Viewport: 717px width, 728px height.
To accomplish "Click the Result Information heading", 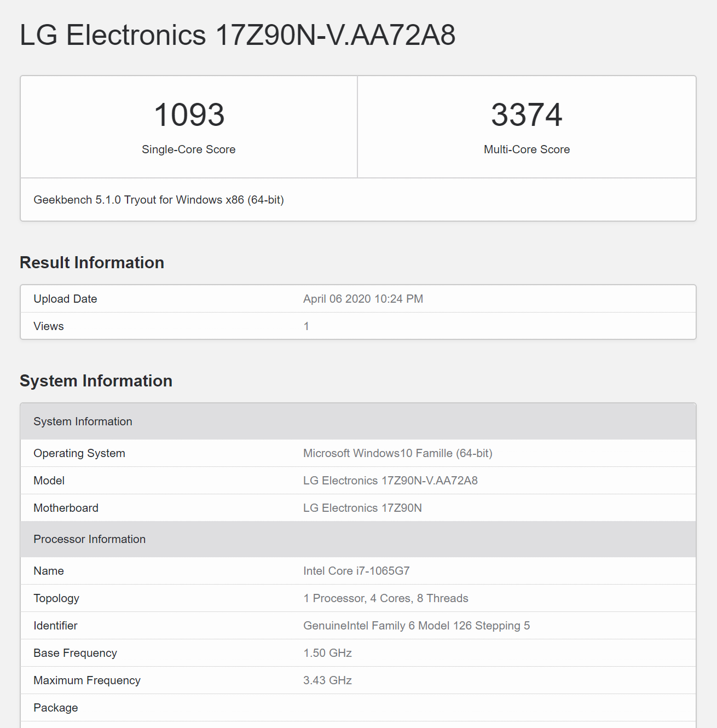I will pyautogui.click(x=92, y=263).
